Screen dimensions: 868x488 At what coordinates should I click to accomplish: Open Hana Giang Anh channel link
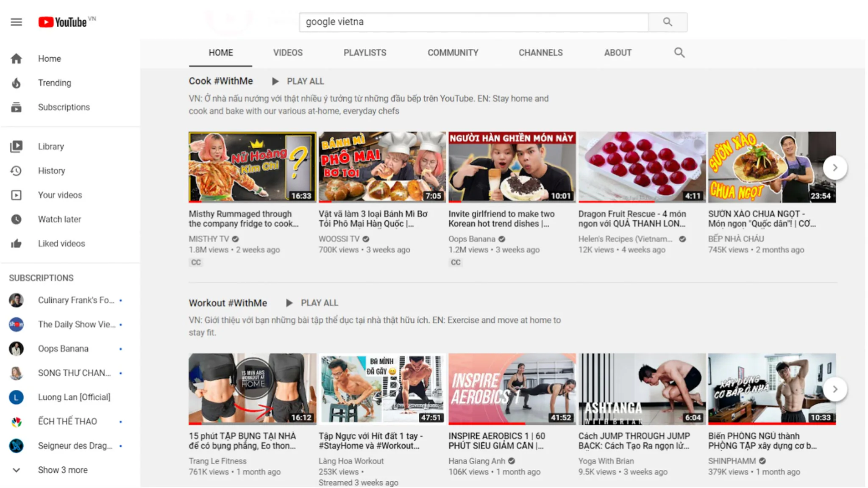(x=477, y=461)
